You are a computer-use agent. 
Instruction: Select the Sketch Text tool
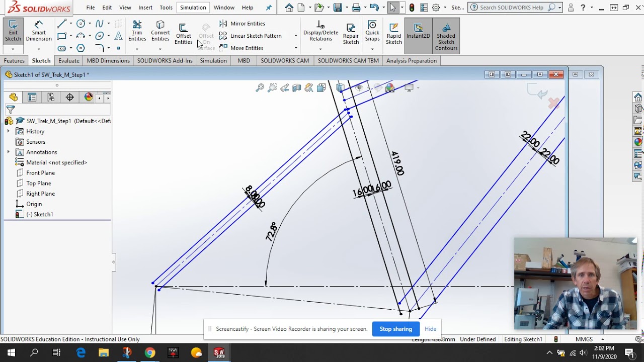pyautogui.click(x=119, y=36)
